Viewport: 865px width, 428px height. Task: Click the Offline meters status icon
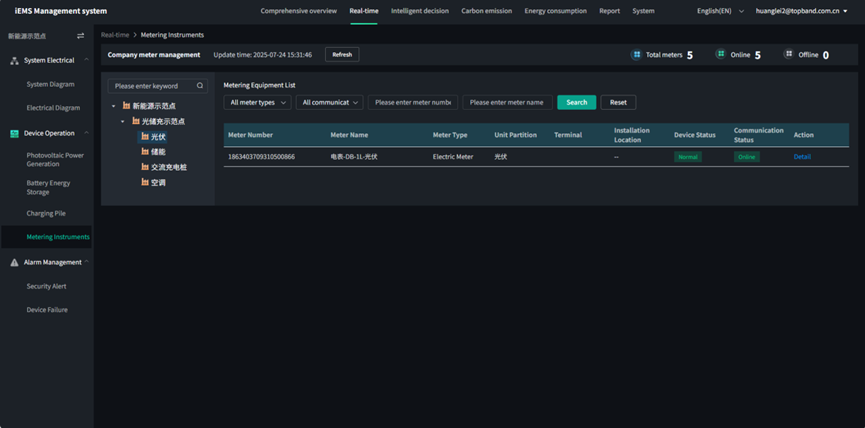coord(789,55)
